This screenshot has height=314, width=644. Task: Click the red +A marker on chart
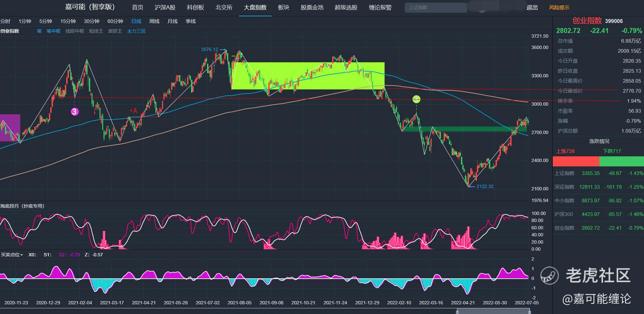pyautogui.click(x=133, y=111)
